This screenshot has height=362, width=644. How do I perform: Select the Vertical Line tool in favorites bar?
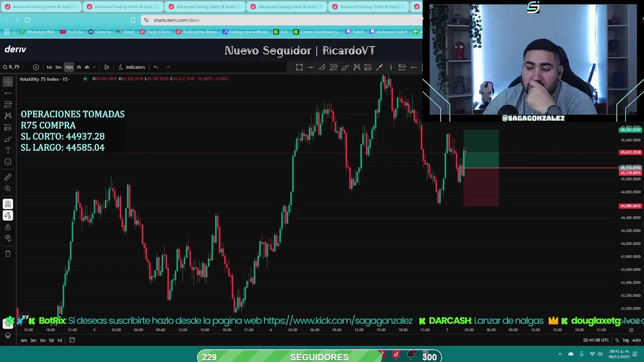pos(391,67)
